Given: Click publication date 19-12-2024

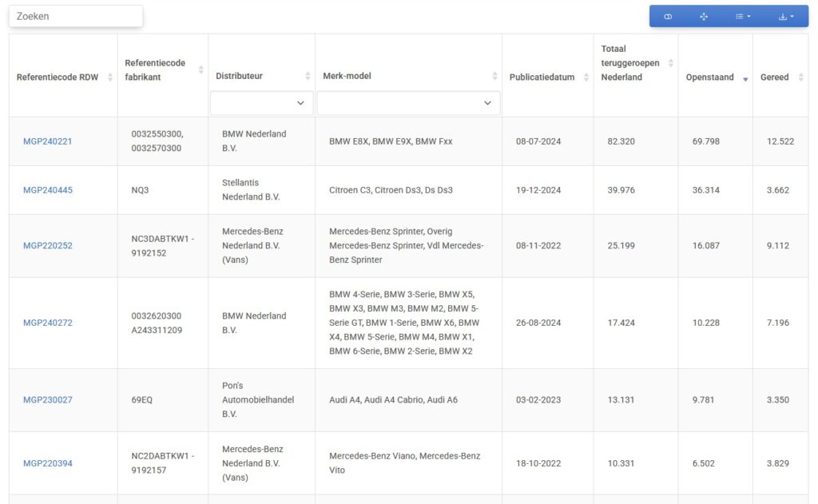Looking at the screenshot, I should [x=538, y=190].
